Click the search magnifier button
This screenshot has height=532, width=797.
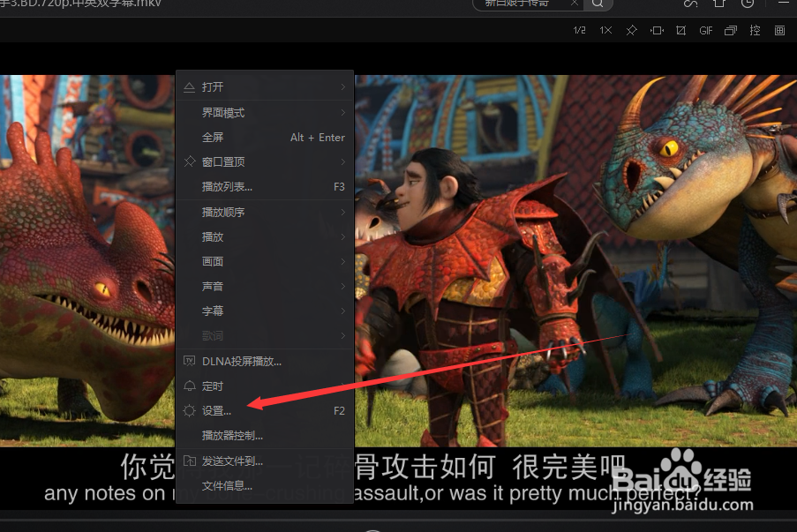pos(598,4)
